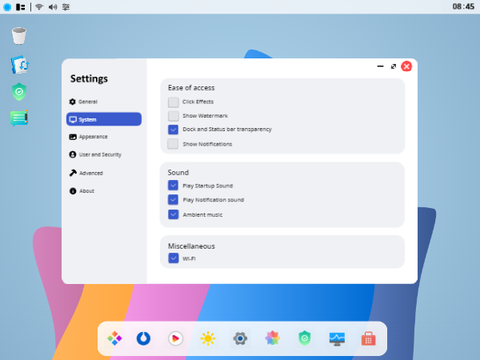Open the system monitor dock icon
The image size is (480, 360).
tap(337, 339)
